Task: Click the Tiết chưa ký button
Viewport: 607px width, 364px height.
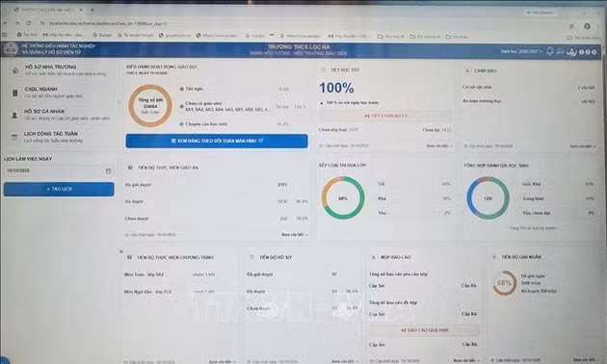Action: click(x=385, y=116)
